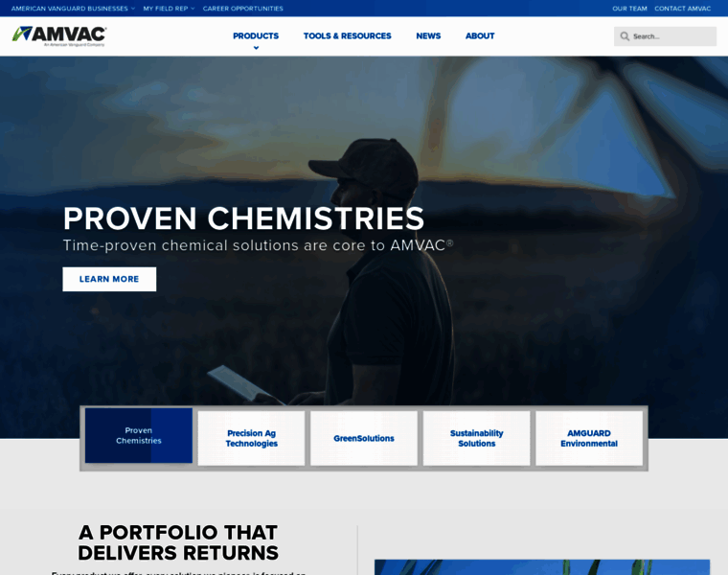Image resolution: width=728 pixels, height=575 pixels.
Task: Click the AMVAC logo
Action: tap(59, 35)
